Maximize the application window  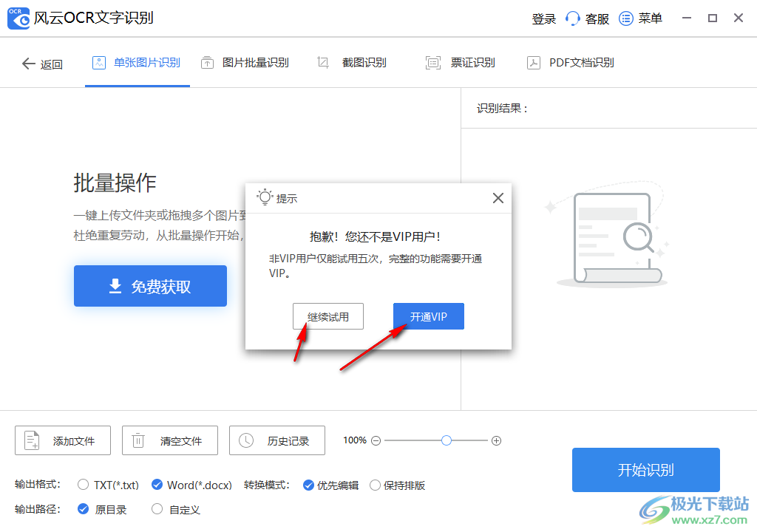pyautogui.click(x=713, y=18)
